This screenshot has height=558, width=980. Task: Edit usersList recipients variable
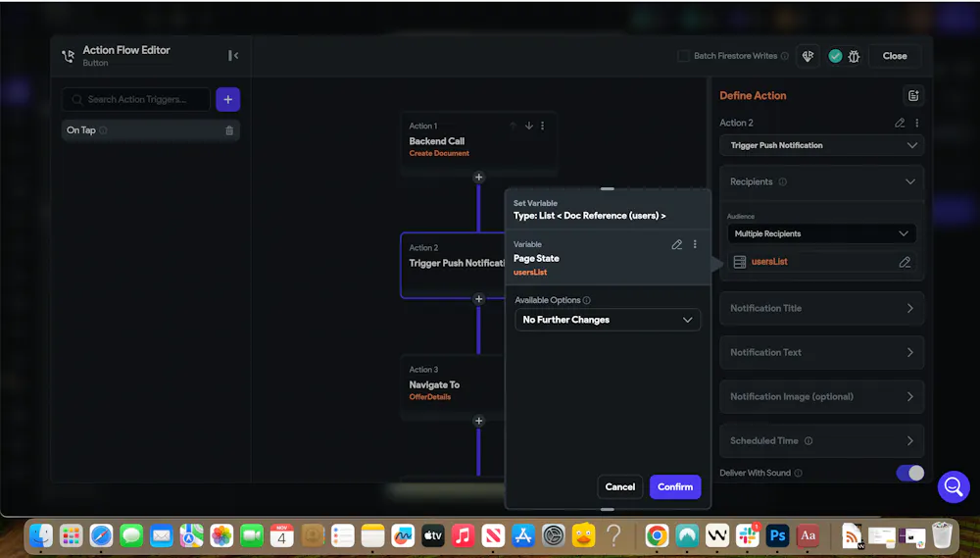pos(905,262)
